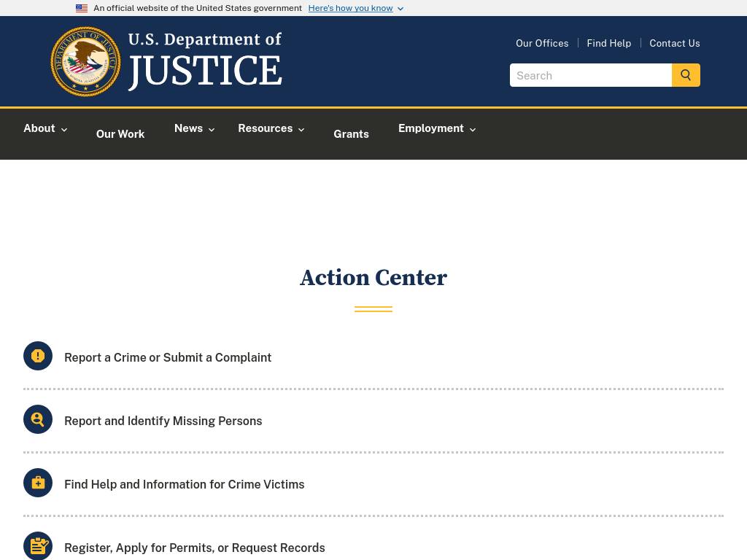
Task: Open the Resources navigation item
Action: point(266,128)
